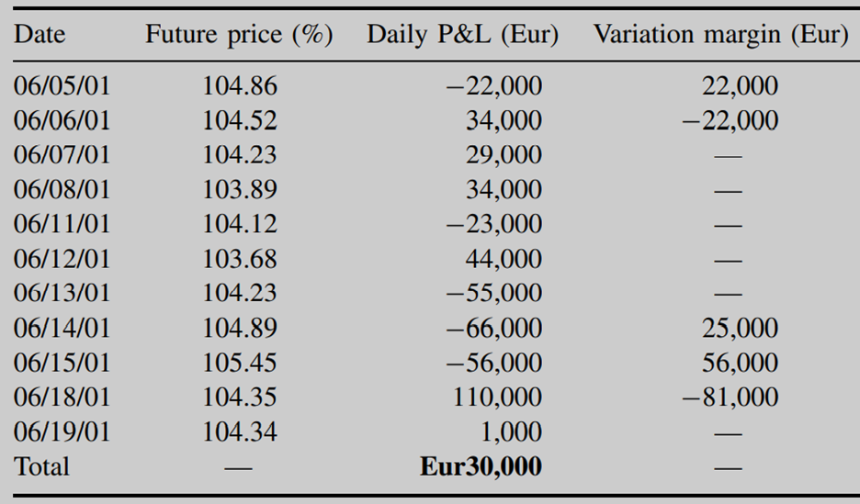Click the future price 104.12
This screenshot has width=860, height=504.
coord(239,224)
